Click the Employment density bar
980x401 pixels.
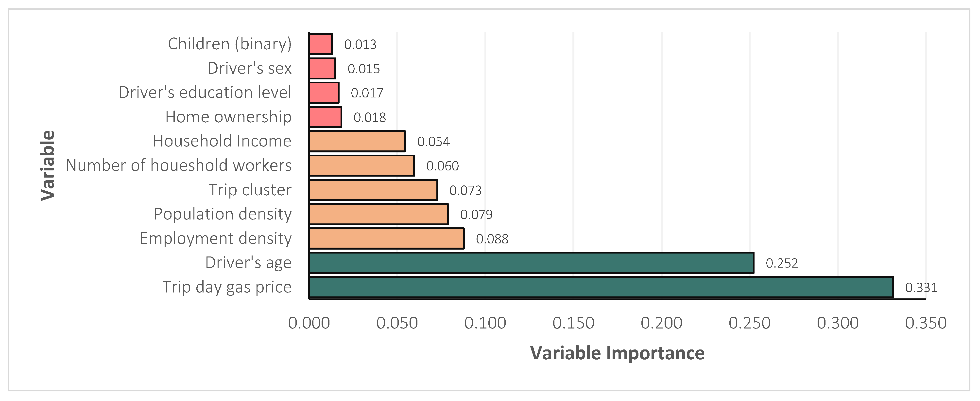click(x=387, y=238)
